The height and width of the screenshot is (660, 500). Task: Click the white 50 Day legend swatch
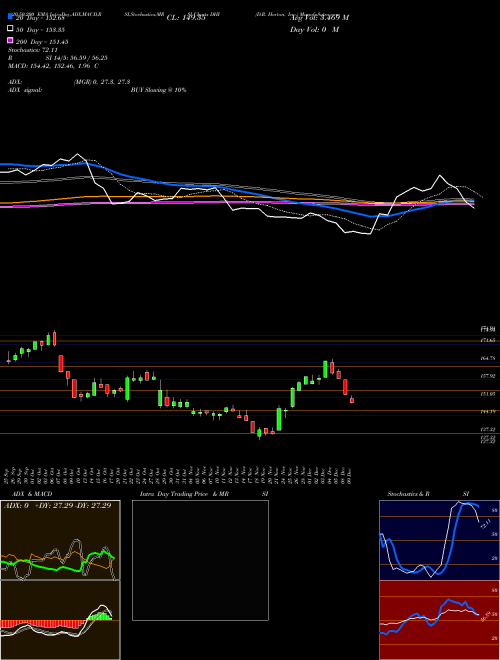point(10,29)
